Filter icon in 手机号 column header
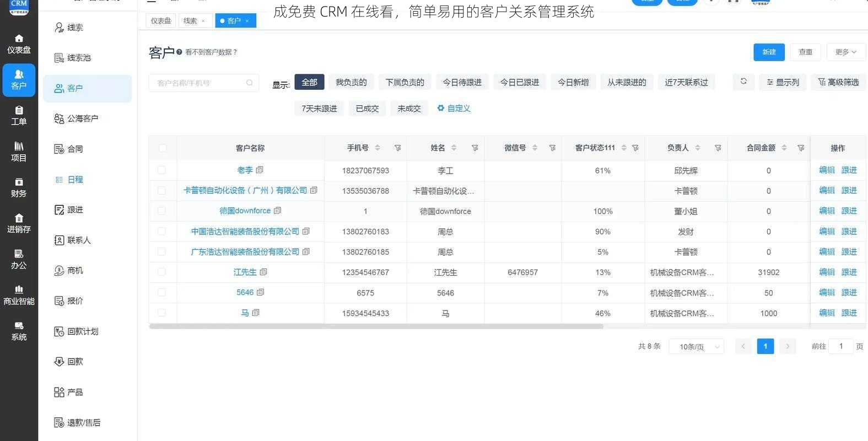Viewport: 868px width, 441px height. tap(397, 148)
